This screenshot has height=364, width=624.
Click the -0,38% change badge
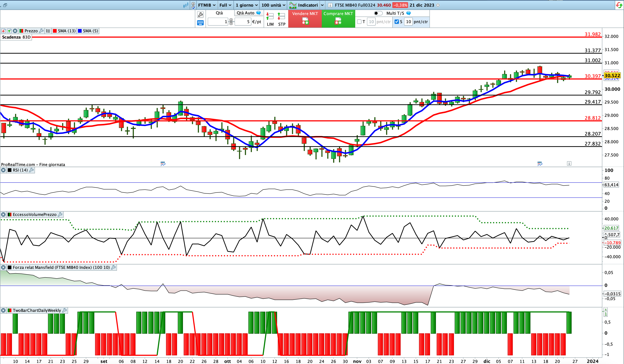pos(400,5)
